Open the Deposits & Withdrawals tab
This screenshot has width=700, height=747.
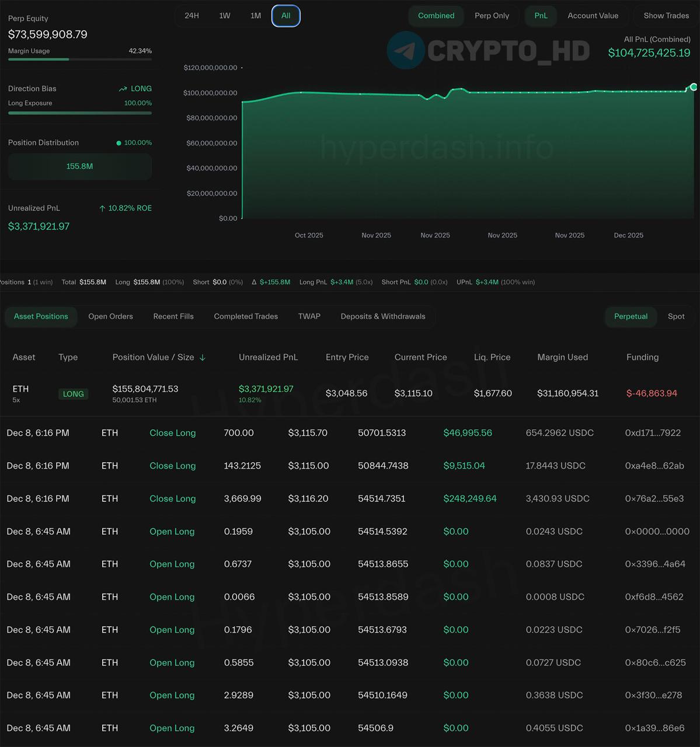(x=383, y=316)
